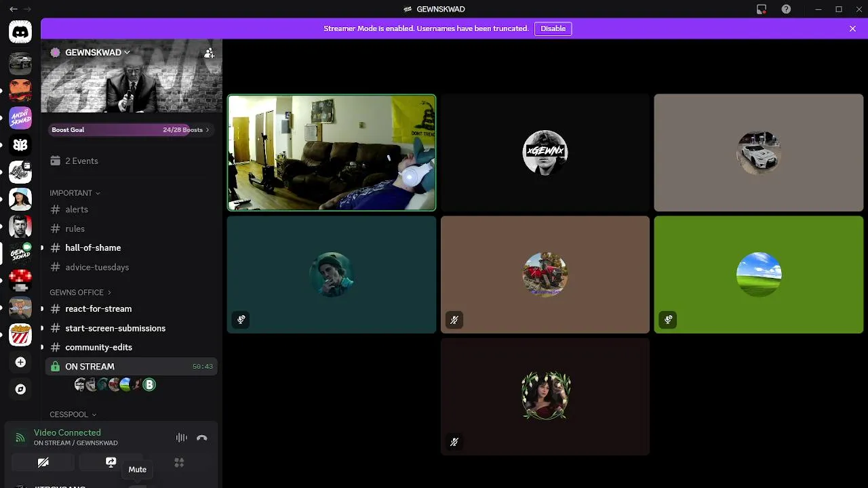Viewport: 868px width, 488px height.
Task: Click the 50:43 call timer
Action: 203,367
